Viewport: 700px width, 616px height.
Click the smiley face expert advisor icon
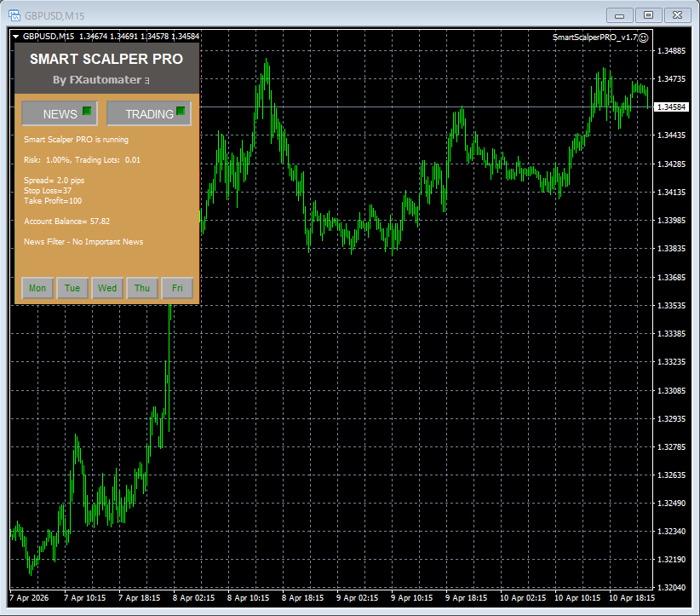[644, 37]
